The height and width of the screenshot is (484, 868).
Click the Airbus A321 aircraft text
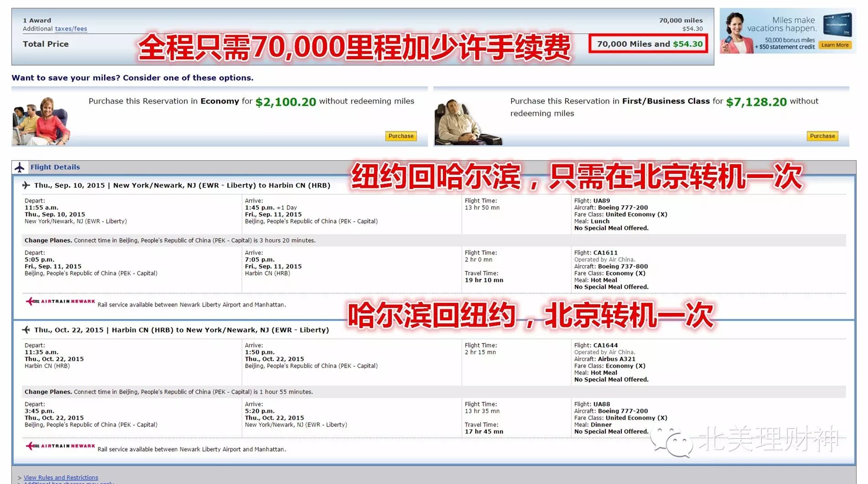617,359
